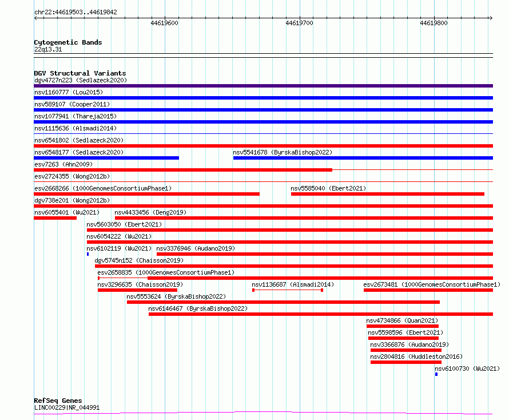
Task: Click the nsv6102119 (Wu2021) label
Action: (x=119, y=248)
